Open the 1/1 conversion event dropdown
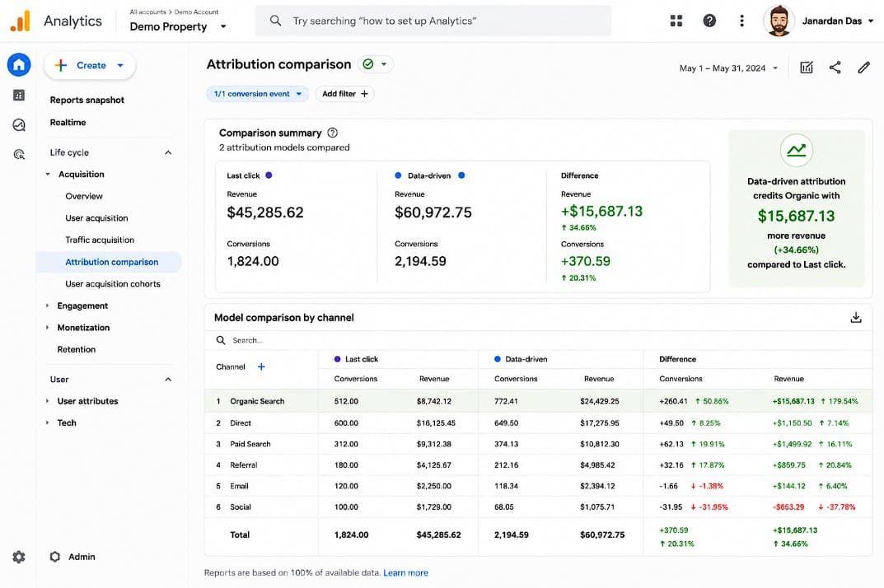 [x=258, y=94]
